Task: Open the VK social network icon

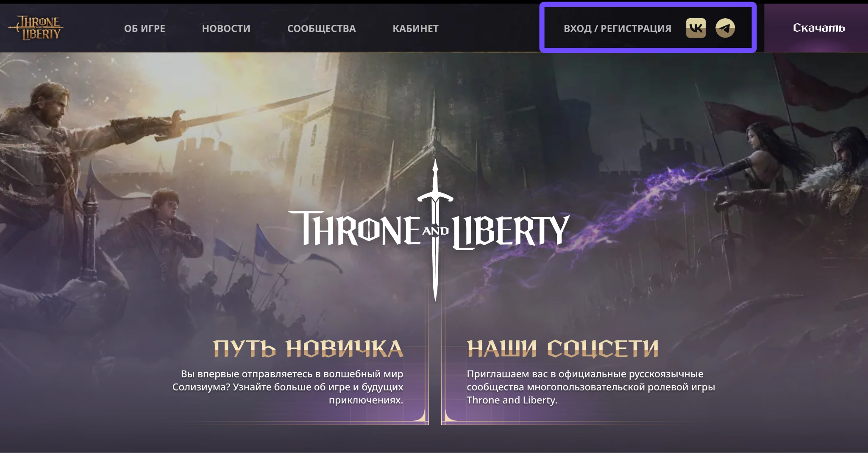Action: tap(696, 28)
